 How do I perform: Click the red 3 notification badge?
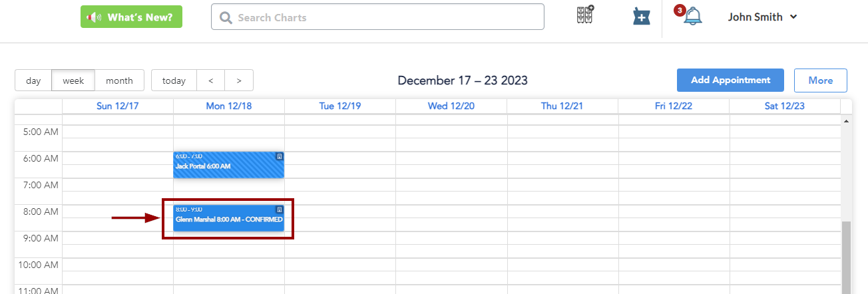click(680, 10)
